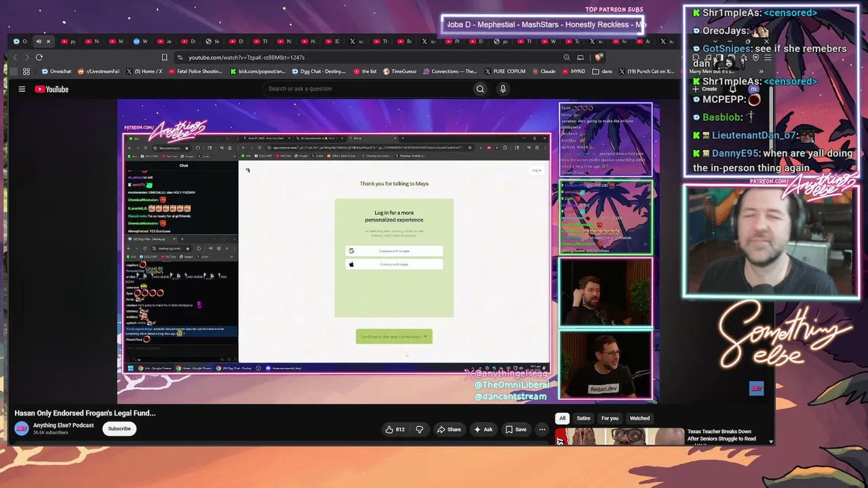Open the YouTube hamburger guide menu
Screen dimensions: 868x488
22,89
